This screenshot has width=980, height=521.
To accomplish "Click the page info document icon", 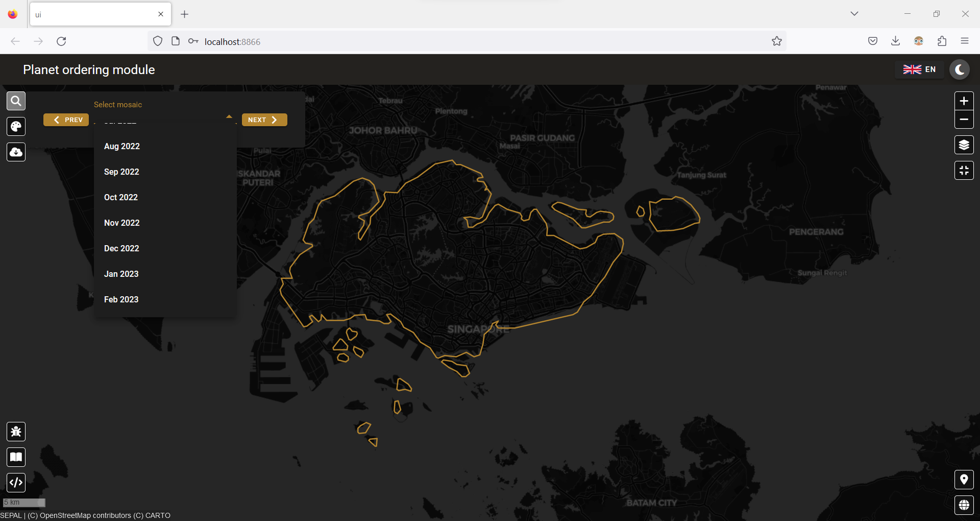I will (x=176, y=41).
